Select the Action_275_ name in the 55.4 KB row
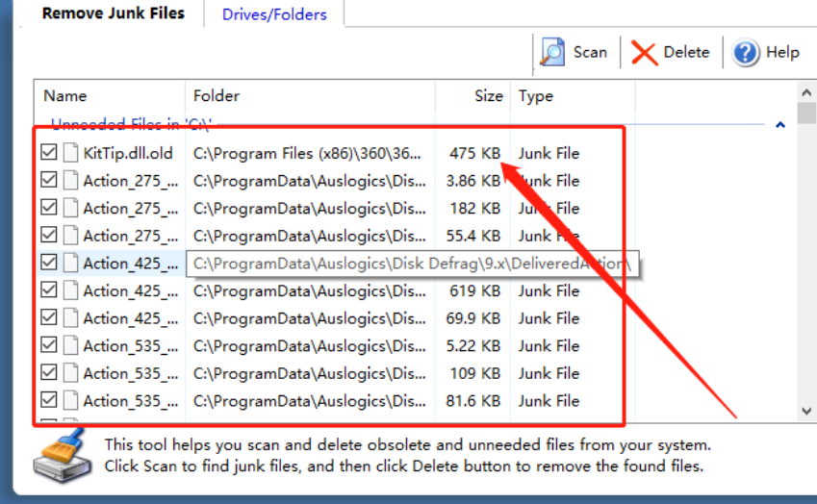Screen dimensions: 817x504 [131, 237]
